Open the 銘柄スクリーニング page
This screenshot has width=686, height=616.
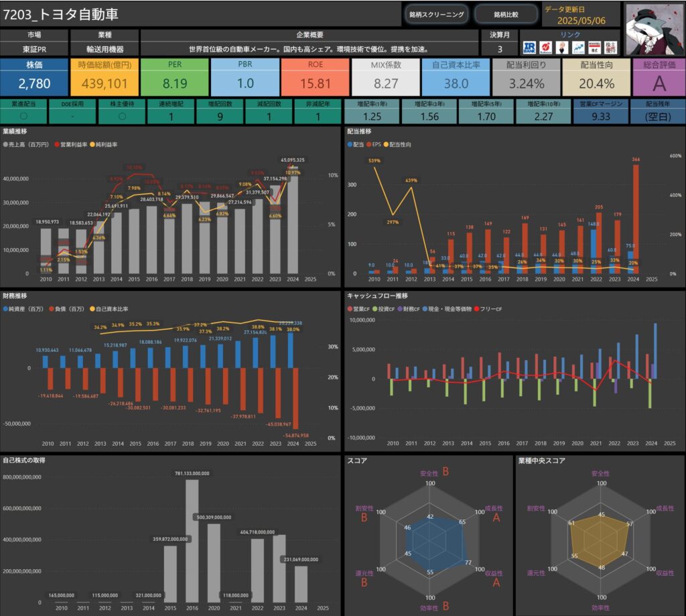436,15
